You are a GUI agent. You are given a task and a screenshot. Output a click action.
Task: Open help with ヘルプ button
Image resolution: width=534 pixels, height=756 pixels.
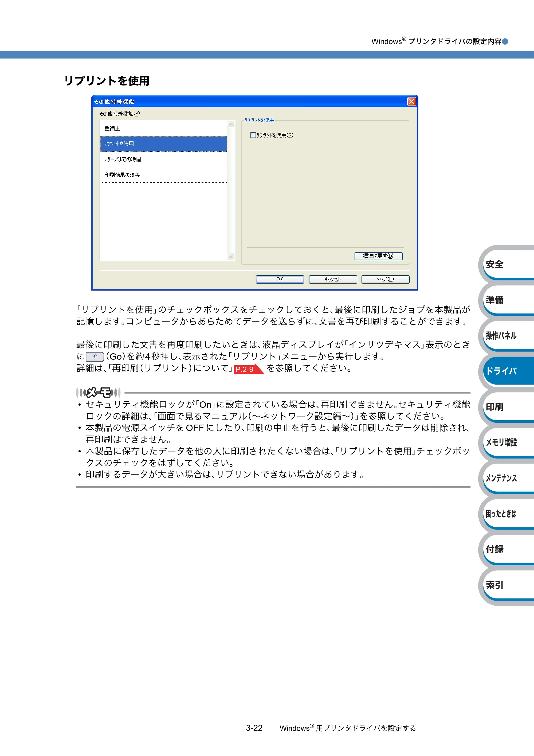click(386, 279)
